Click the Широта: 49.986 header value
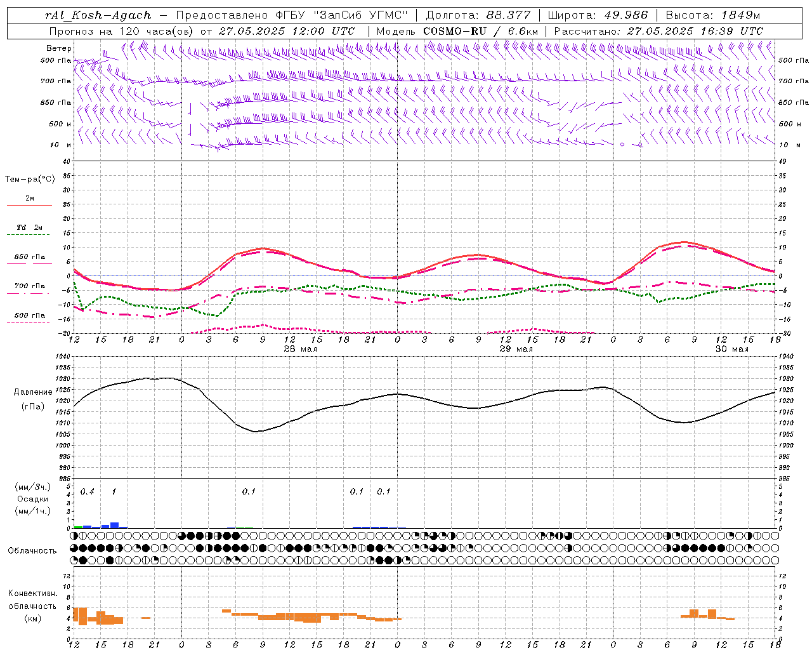This screenshot has height=650, width=812. [598, 15]
